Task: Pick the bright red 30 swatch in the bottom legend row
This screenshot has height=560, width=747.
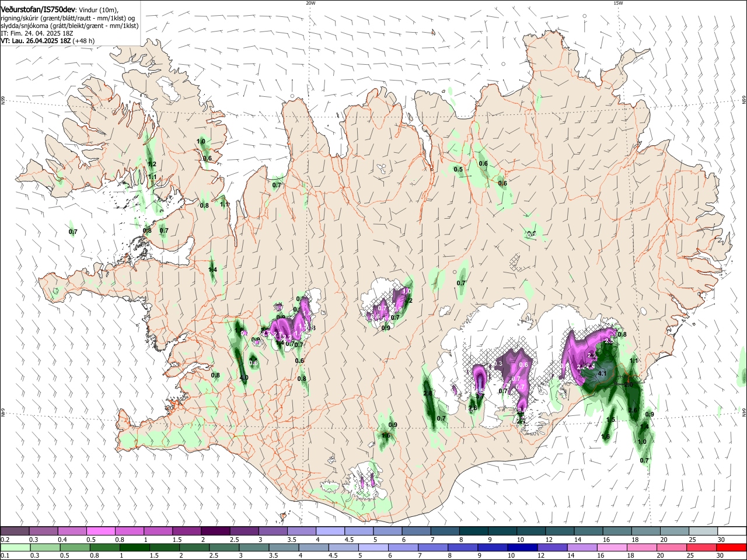Action: [x=731, y=547]
